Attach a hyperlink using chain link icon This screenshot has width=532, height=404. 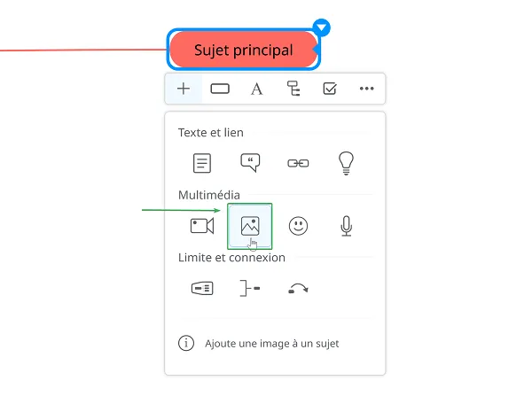point(298,163)
